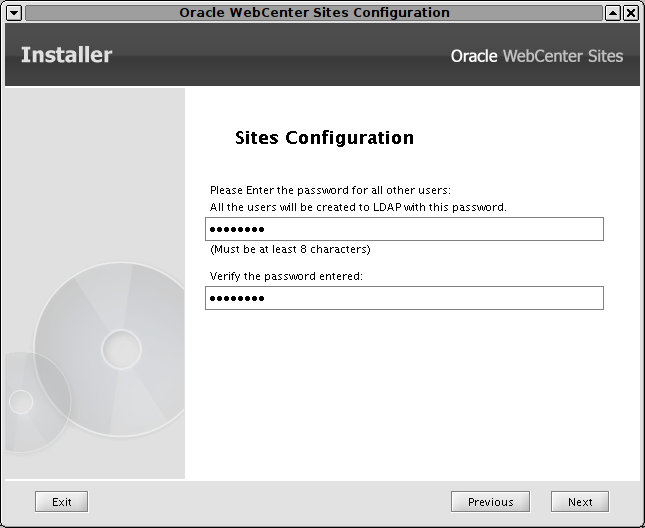Focus the verify password field

404,298
